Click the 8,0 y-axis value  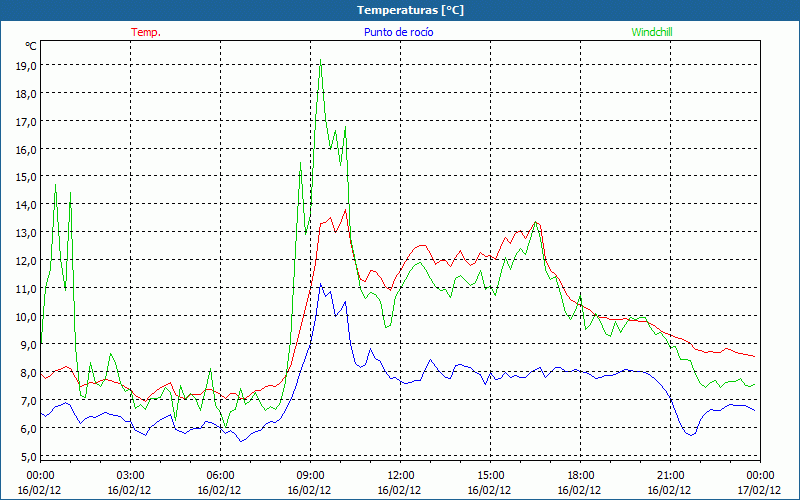click(29, 372)
